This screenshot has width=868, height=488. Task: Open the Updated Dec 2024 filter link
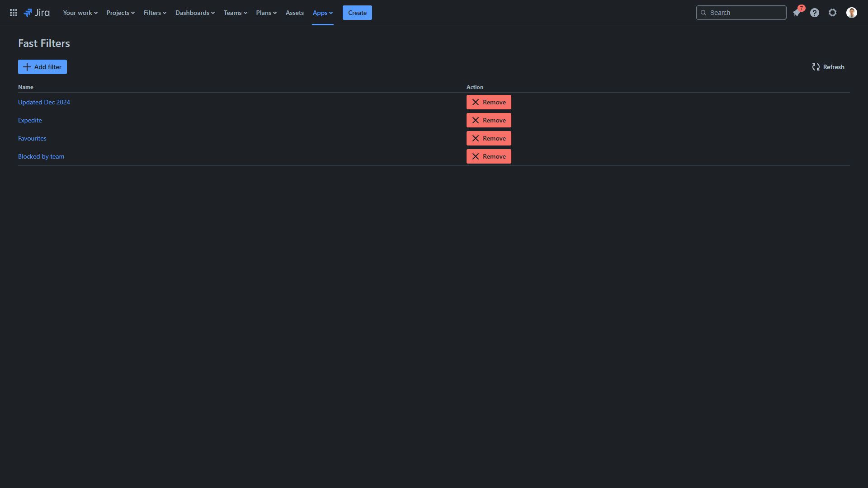click(44, 102)
